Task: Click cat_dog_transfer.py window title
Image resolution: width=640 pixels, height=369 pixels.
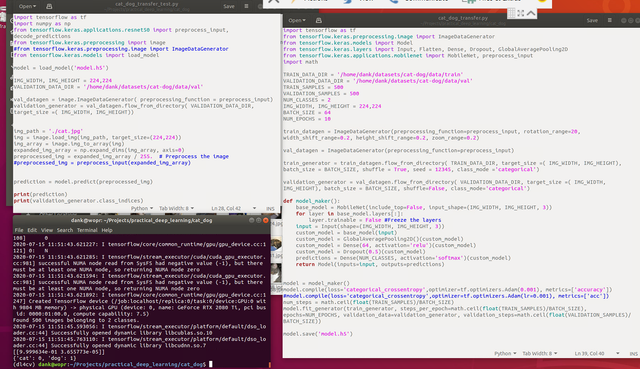Action: (x=462, y=18)
